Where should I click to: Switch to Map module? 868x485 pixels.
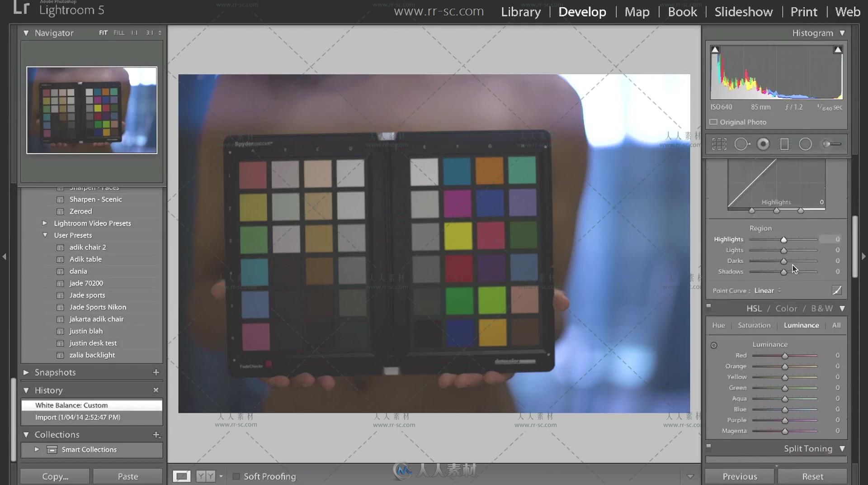(x=637, y=12)
